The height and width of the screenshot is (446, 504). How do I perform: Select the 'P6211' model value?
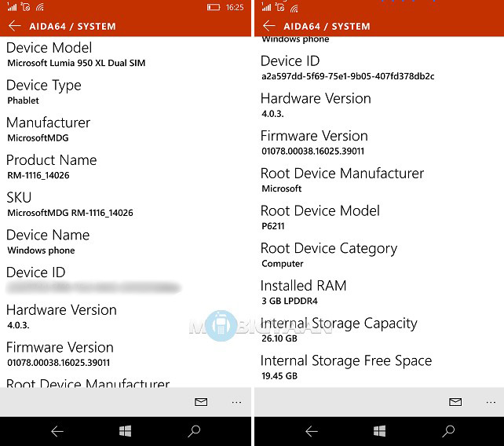tap(273, 226)
